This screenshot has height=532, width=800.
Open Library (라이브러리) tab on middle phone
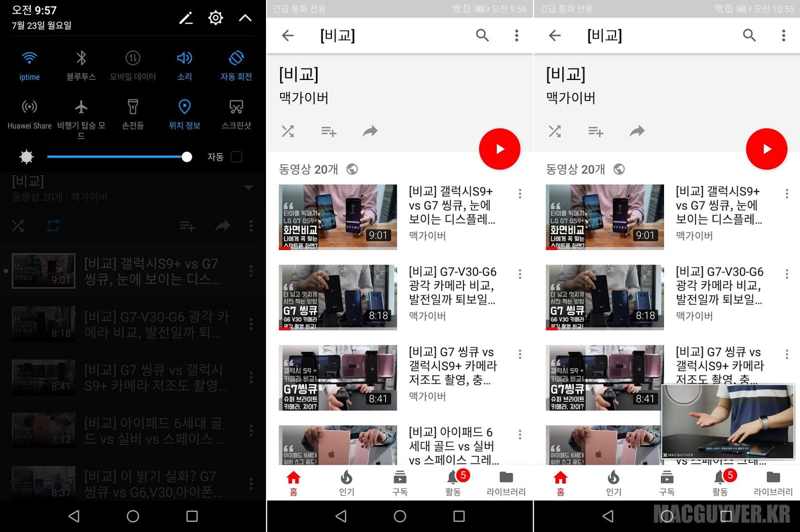(x=506, y=483)
